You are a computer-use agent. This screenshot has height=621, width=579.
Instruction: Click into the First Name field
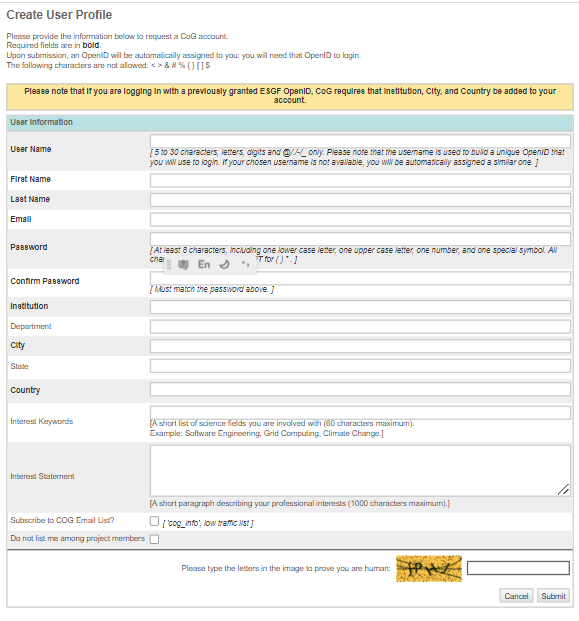coord(360,180)
